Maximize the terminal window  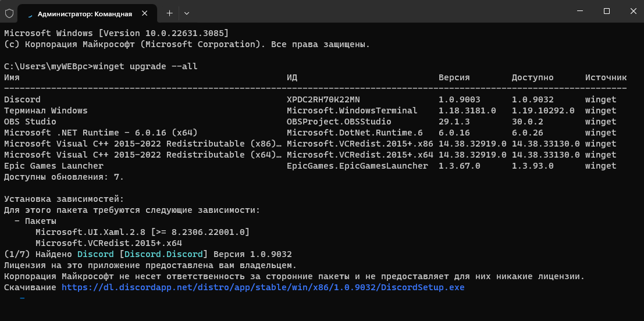click(607, 12)
